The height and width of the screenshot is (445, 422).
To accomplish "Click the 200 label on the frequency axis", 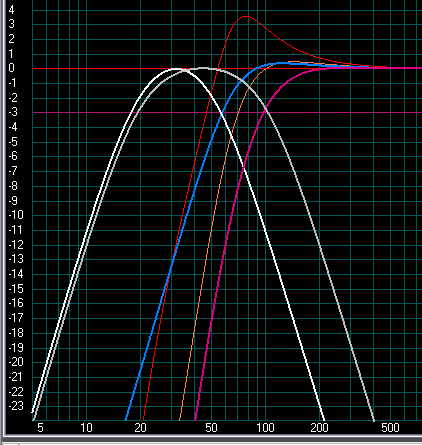I will [x=319, y=428].
